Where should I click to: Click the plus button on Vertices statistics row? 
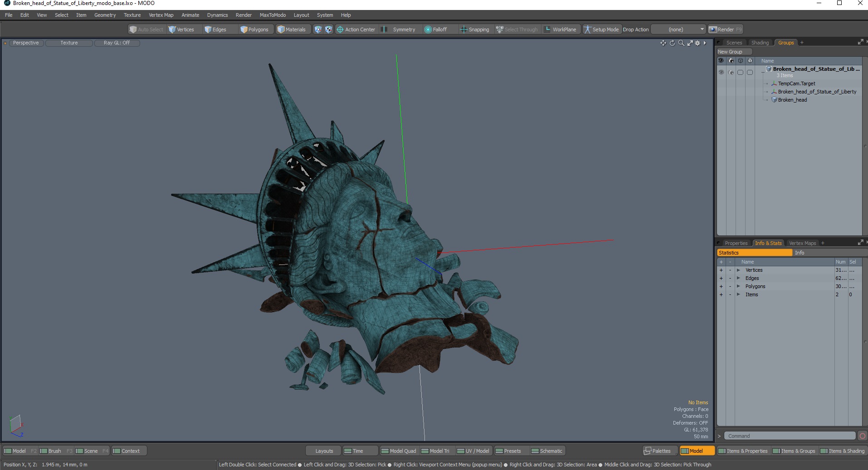721,270
